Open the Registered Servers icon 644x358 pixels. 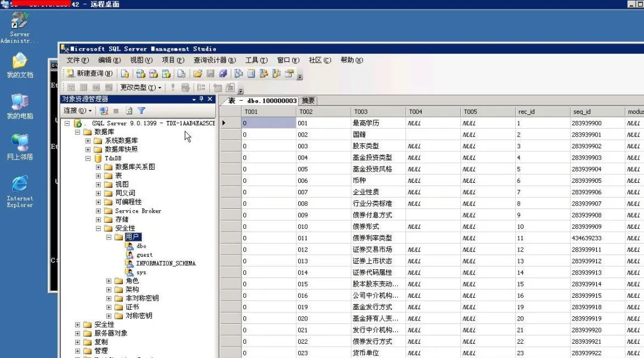239,73
